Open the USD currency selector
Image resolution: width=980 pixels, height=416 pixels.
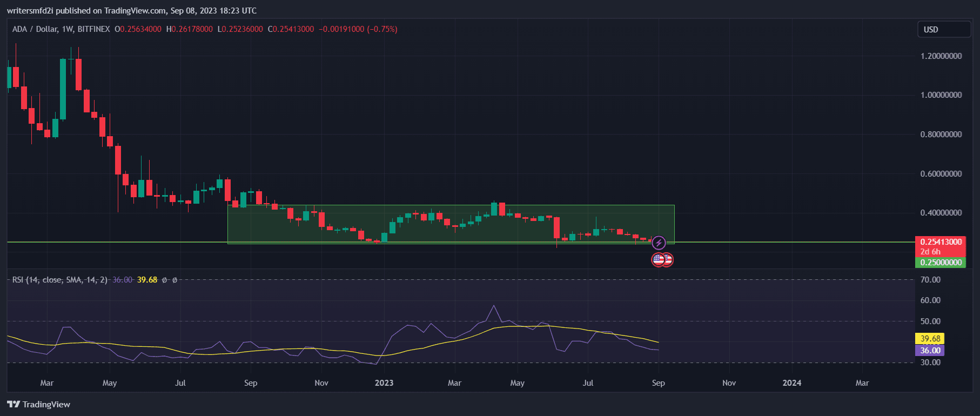coord(943,29)
